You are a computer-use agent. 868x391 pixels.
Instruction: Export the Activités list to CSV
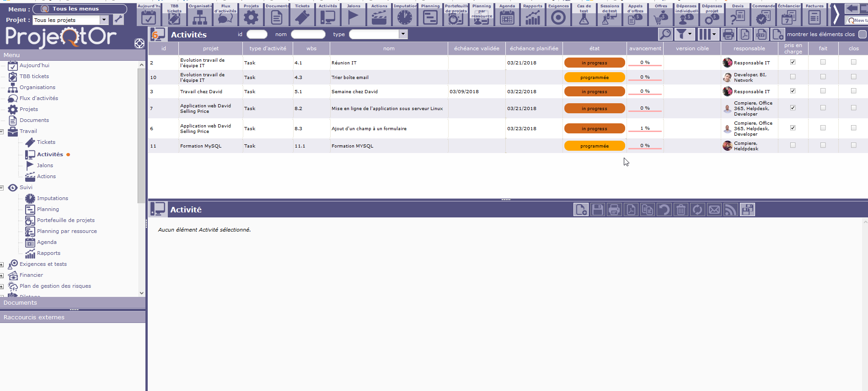point(761,34)
